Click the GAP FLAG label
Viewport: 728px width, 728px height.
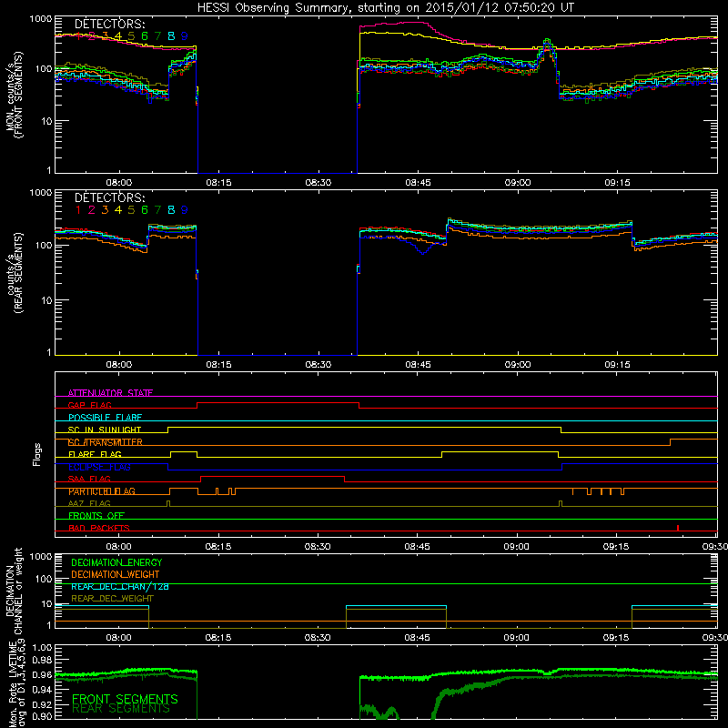click(89, 405)
